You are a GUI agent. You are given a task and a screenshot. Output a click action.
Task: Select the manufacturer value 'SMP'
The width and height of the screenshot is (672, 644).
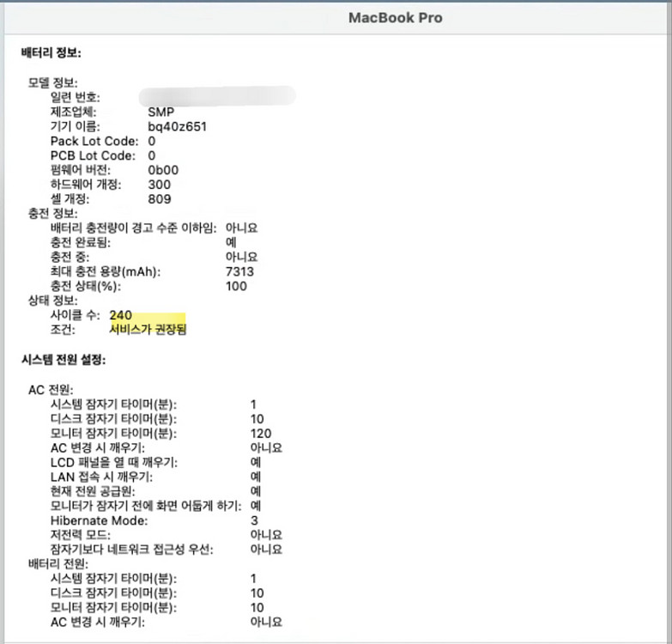161,112
